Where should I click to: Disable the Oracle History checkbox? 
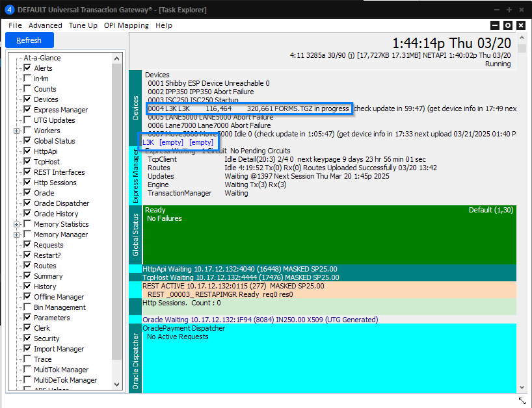[x=27, y=214]
